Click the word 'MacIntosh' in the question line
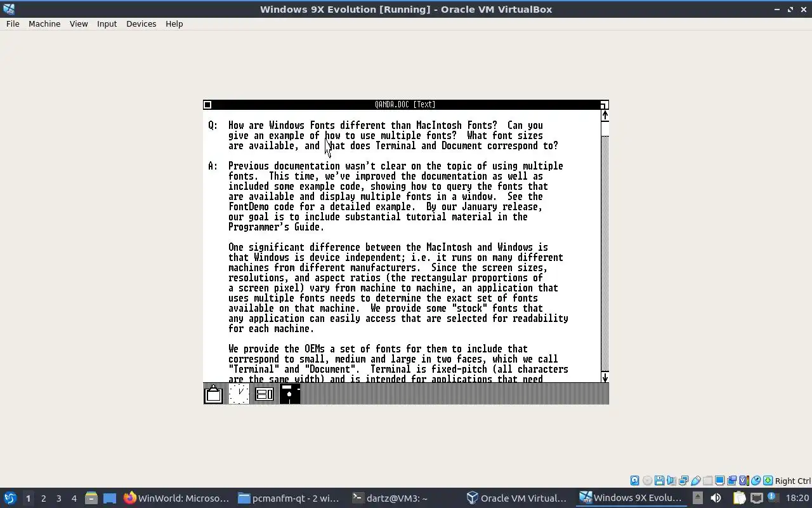Screen dimensions: 812x508 click(439, 125)
